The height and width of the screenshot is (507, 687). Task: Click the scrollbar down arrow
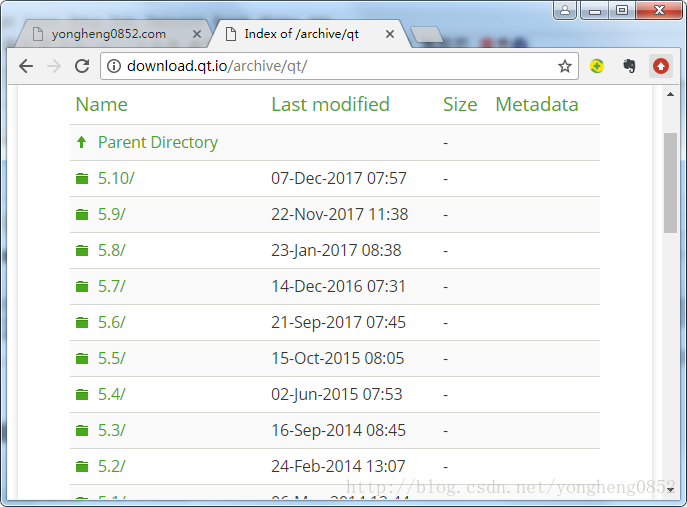(670, 489)
